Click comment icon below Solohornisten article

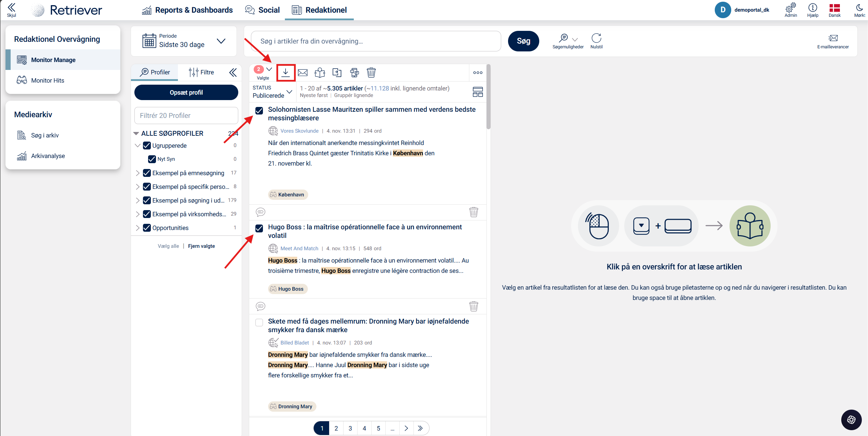point(261,212)
